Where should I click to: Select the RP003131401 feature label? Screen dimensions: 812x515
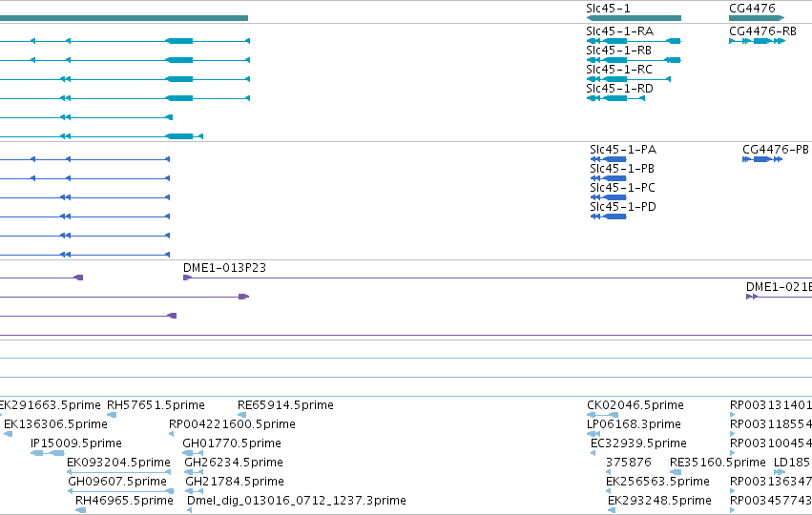(771, 405)
